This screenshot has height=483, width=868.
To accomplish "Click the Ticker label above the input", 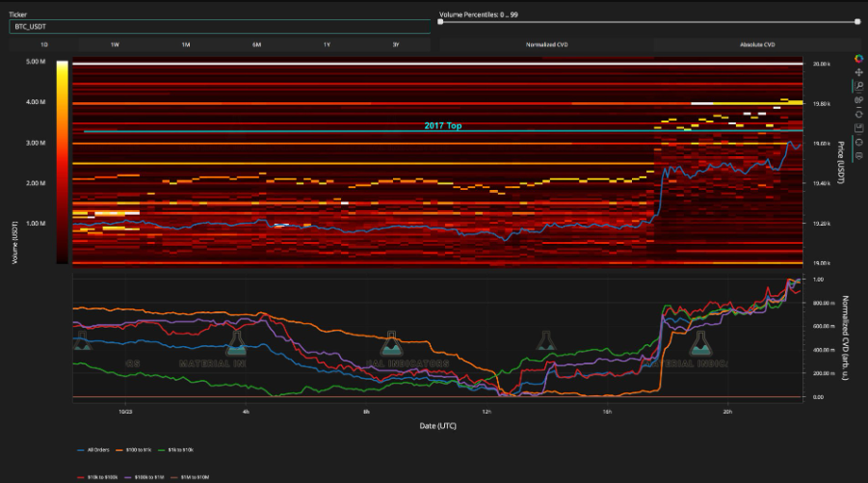I will (17, 14).
